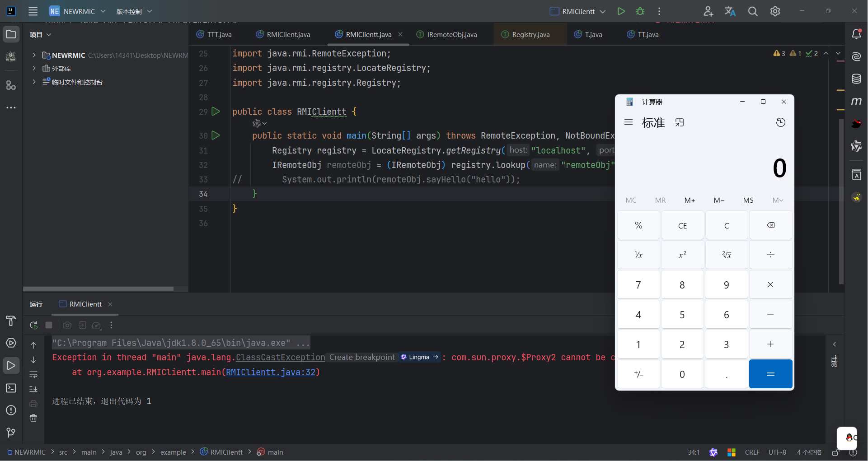This screenshot has height=461, width=868.
Task: Click the project panel horizontal scrollbar
Action: [98, 289]
